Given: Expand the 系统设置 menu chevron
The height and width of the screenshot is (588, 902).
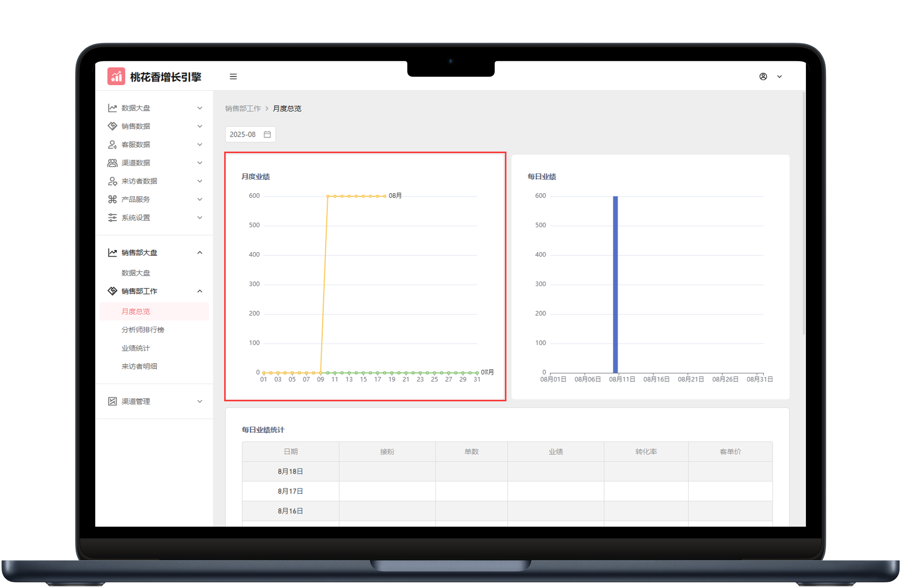Looking at the screenshot, I should click(200, 218).
